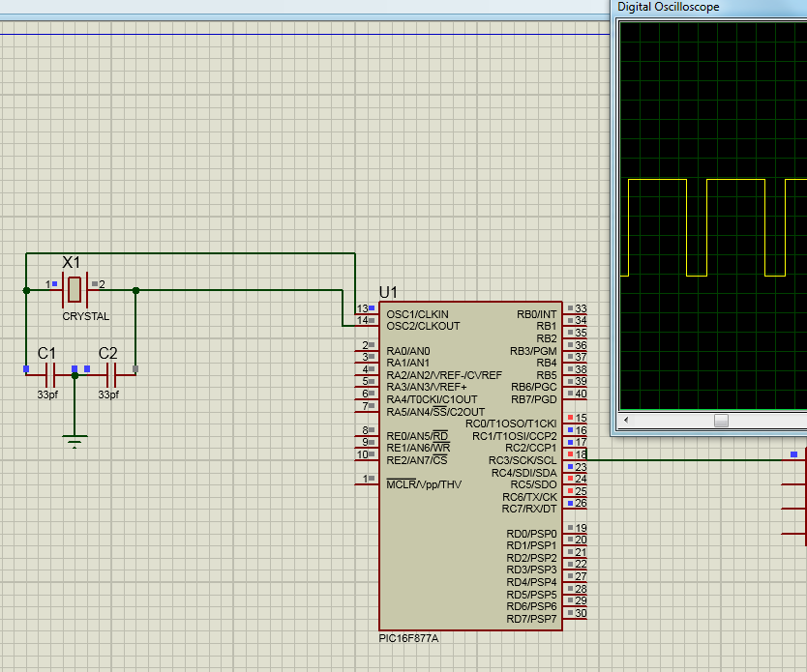Click the green wire from crystal to OSC1
Viewport: 807px width, 672px height.
(x=242, y=254)
